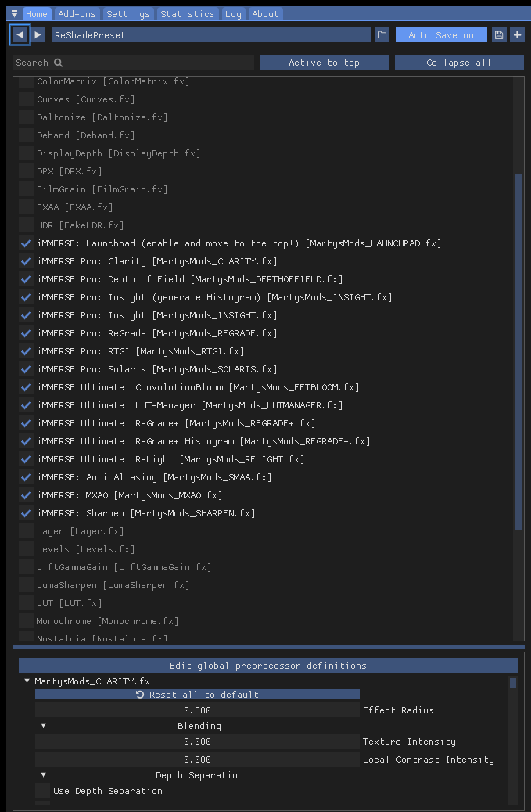The image size is (531, 812).
Task: Enable the DPX effect checkbox
Action: click(26, 171)
